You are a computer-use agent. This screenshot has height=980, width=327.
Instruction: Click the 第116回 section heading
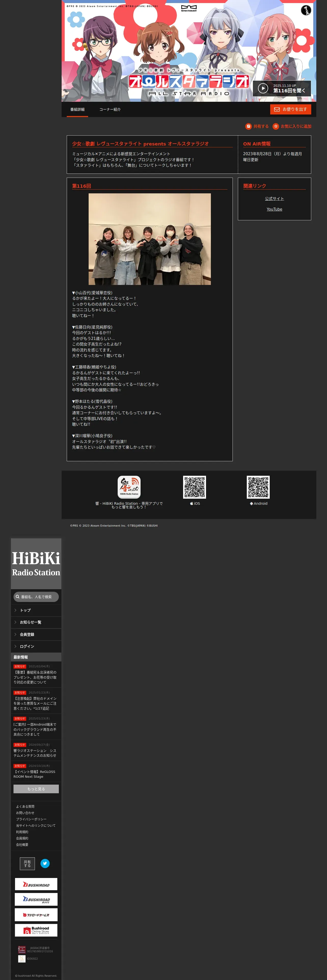(x=81, y=186)
